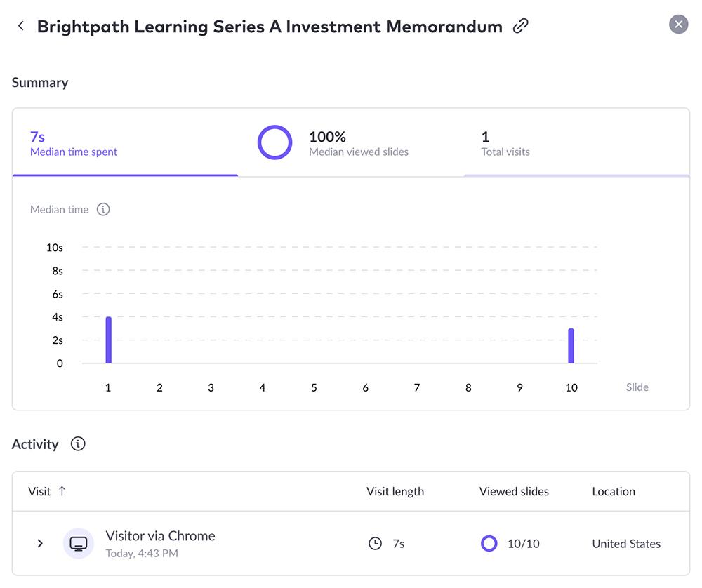Click the Viewed slides column header
Image resolution: width=702 pixels, height=588 pixels.
514,491
